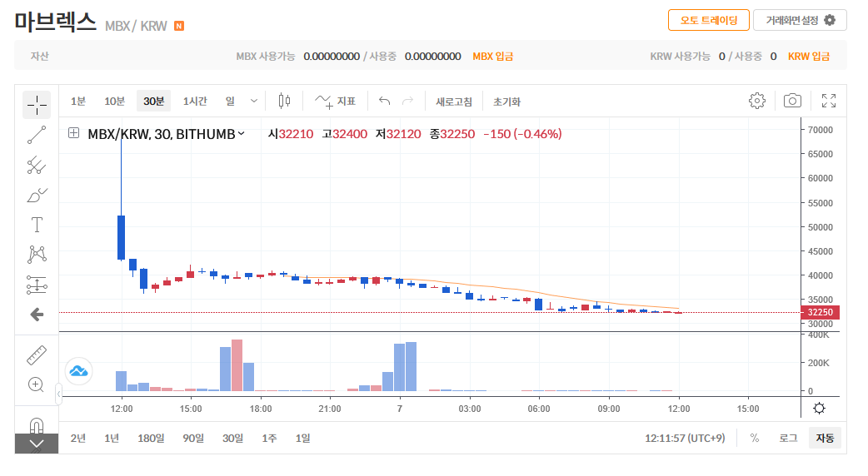Set the chart range to 30일

[233, 438]
